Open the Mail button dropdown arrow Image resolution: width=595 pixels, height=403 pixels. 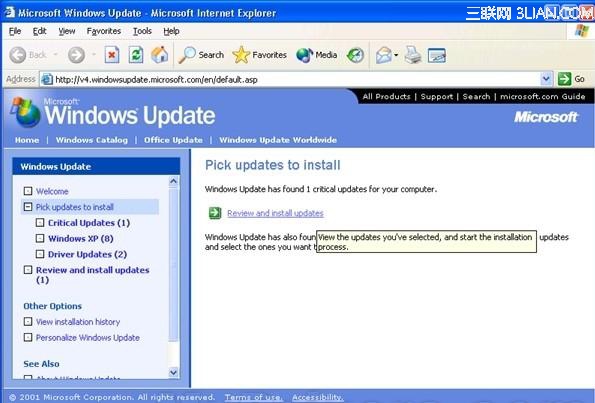(396, 55)
